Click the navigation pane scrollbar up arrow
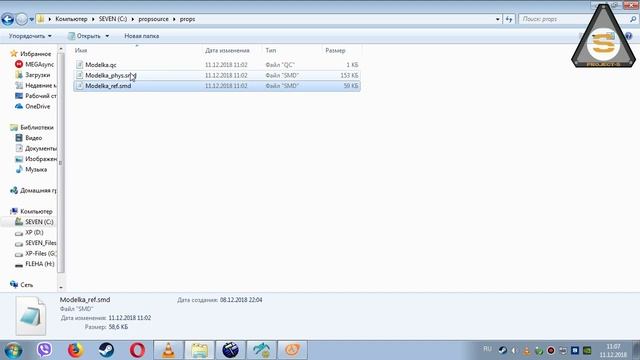 61,49
